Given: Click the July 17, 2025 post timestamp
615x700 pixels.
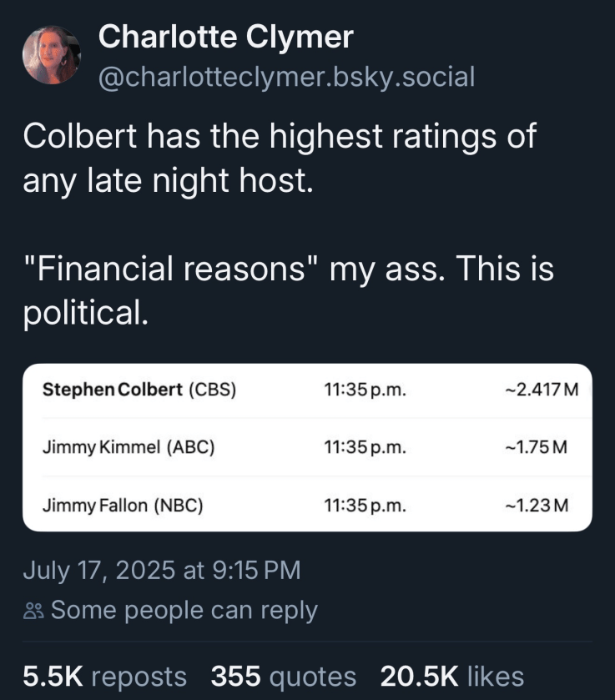Looking at the screenshot, I should point(161,571).
